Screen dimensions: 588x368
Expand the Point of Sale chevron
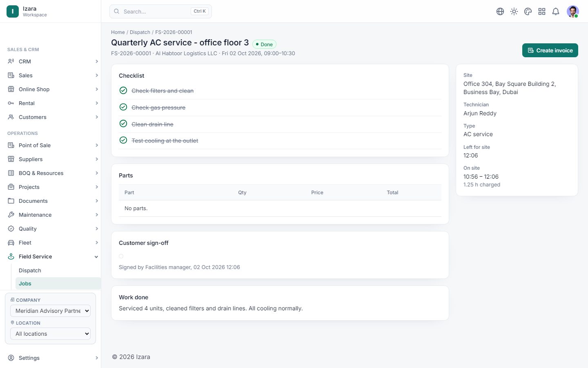click(x=97, y=145)
